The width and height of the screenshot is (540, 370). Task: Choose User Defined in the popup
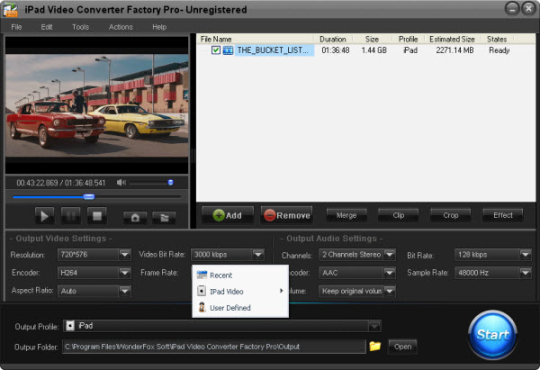coord(240,308)
